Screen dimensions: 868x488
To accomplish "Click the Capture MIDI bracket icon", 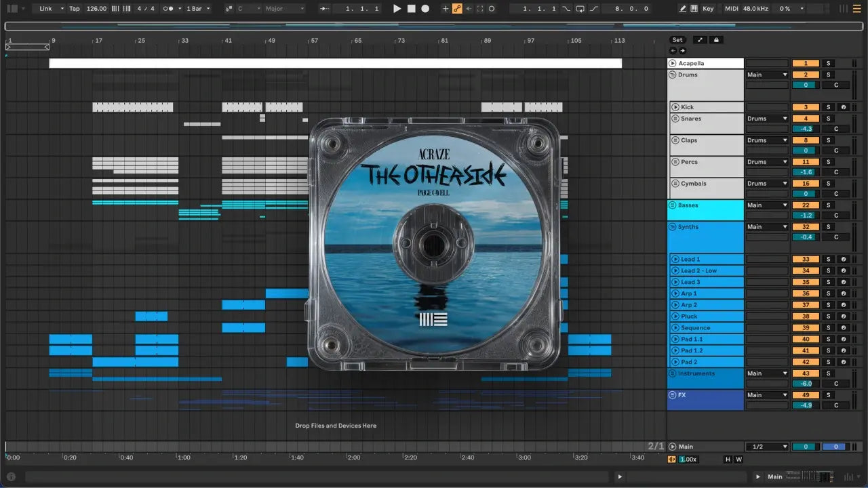I will 480,9.
